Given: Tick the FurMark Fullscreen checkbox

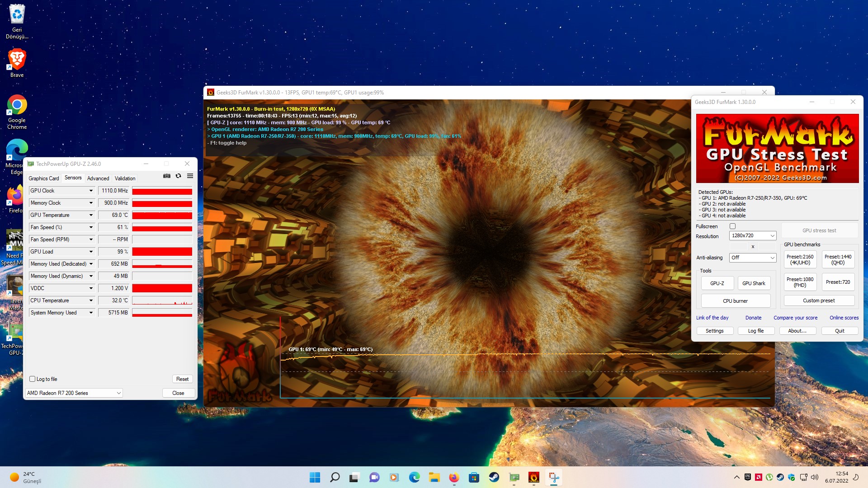Looking at the screenshot, I should [733, 226].
